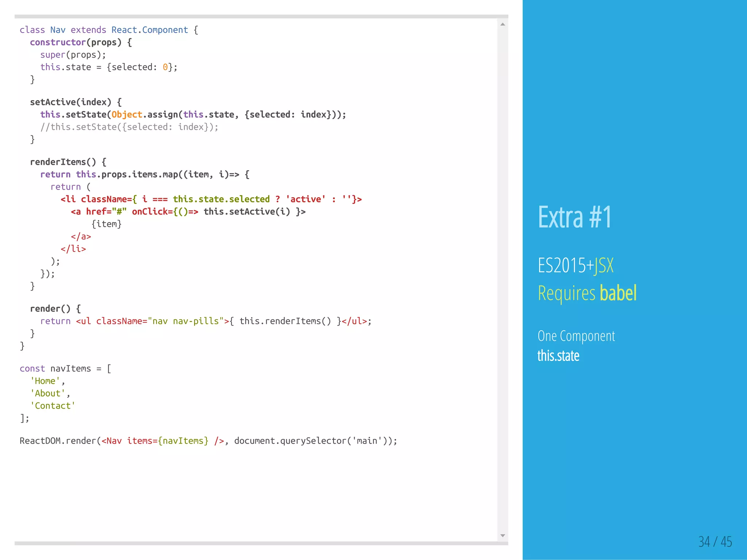Click the scroll down arrow in code panel
747x560 pixels.
(x=503, y=536)
